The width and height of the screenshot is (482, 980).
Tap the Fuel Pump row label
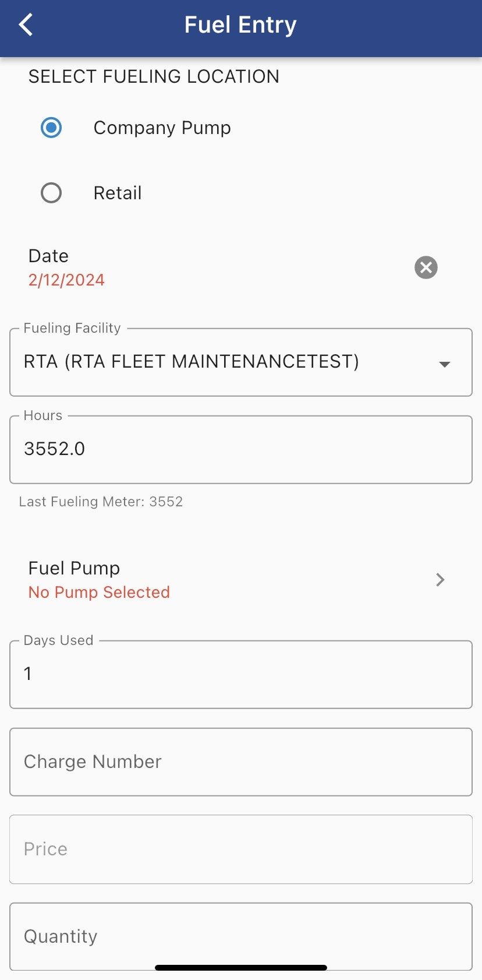tap(74, 568)
